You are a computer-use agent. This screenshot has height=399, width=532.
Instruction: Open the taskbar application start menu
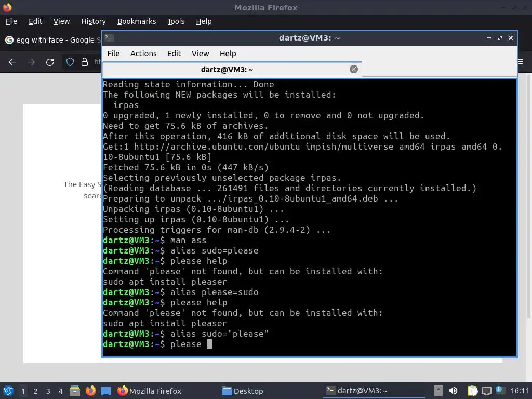(8, 391)
